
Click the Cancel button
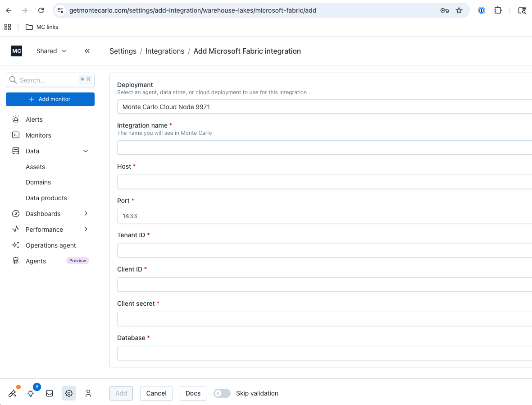(156, 393)
